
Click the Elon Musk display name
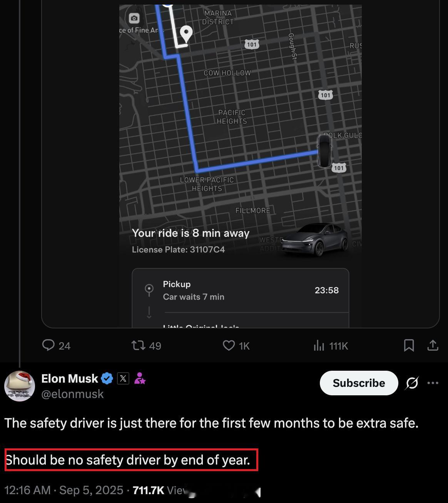(70, 378)
